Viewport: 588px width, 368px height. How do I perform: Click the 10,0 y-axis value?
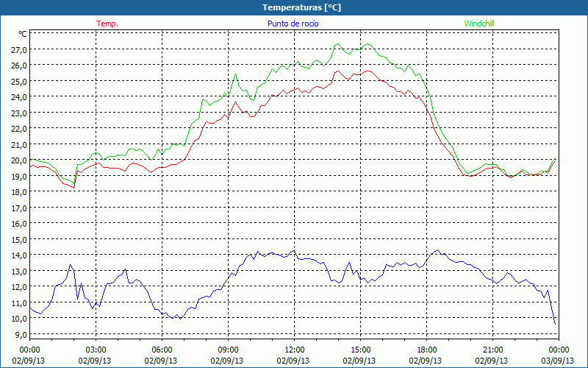pyautogui.click(x=20, y=319)
